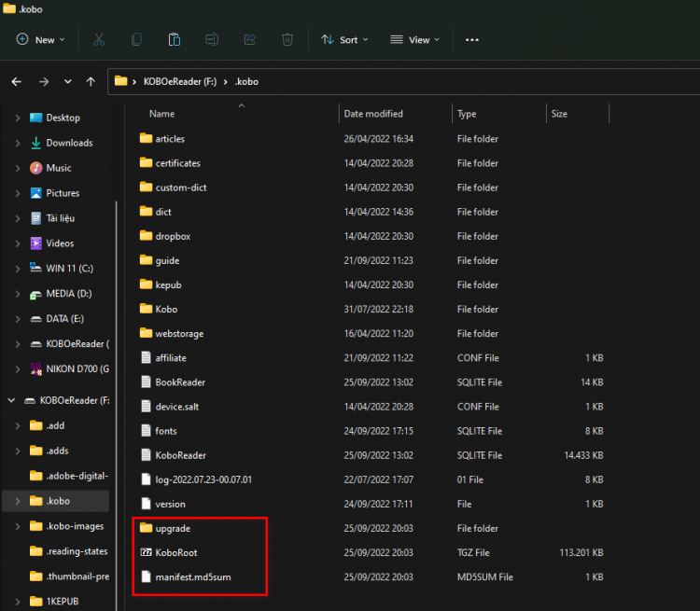Select the webstorage folder icon

point(146,333)
